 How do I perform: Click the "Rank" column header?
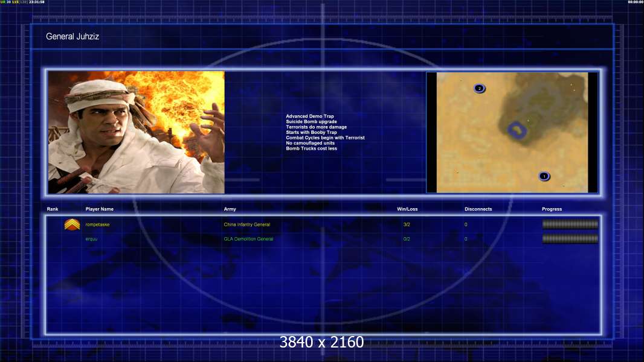click(53, 209)
